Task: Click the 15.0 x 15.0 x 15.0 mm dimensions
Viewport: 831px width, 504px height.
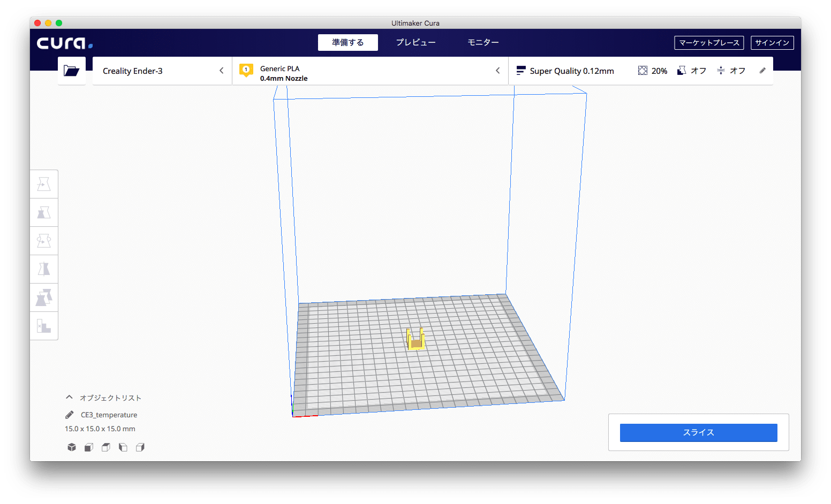Action: 100,429
